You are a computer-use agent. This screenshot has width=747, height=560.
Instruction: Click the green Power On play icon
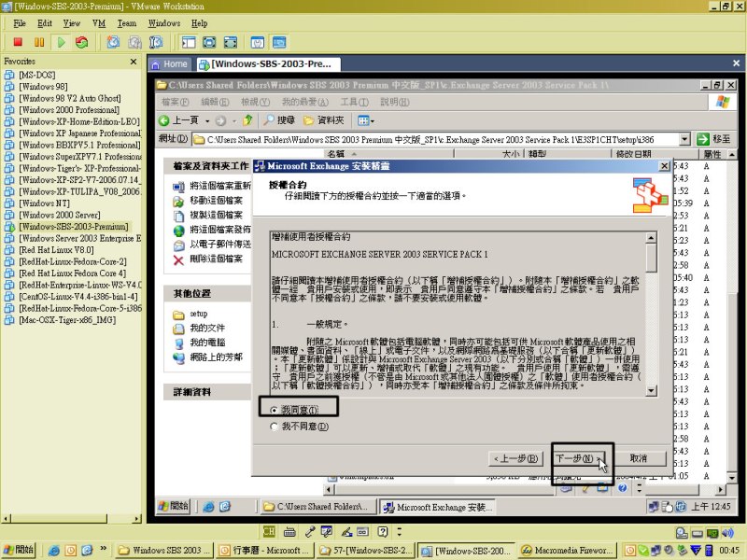point(61,42)
